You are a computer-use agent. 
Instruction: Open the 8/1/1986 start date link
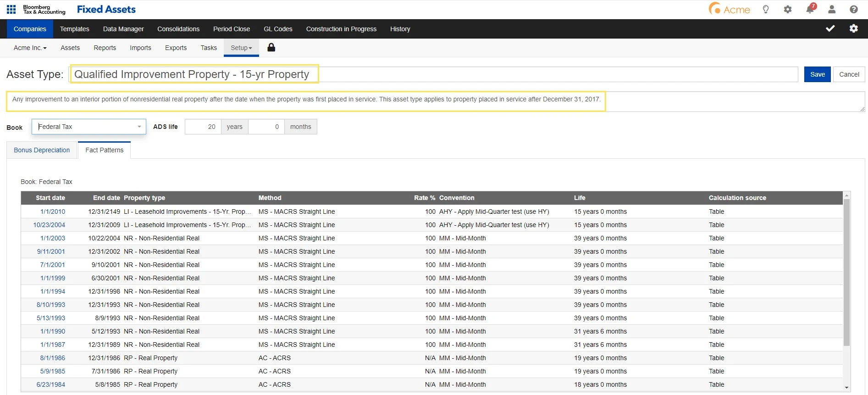click(53, 358)
